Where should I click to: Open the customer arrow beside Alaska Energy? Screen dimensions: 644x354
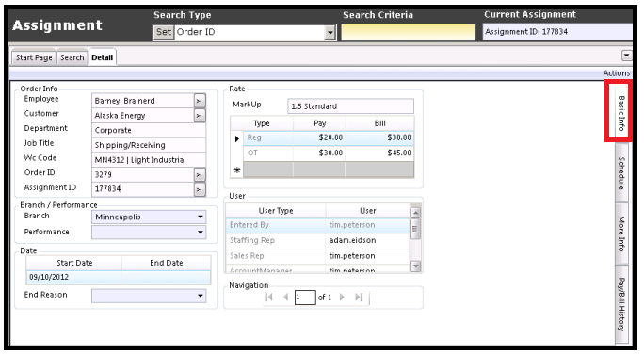pyautogui.click(x=200, y=116)
